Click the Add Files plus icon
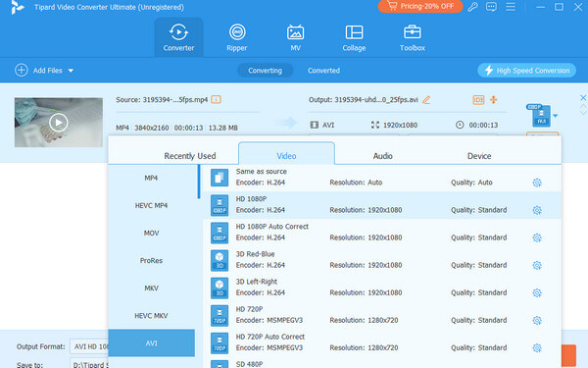 coord(22,71)
